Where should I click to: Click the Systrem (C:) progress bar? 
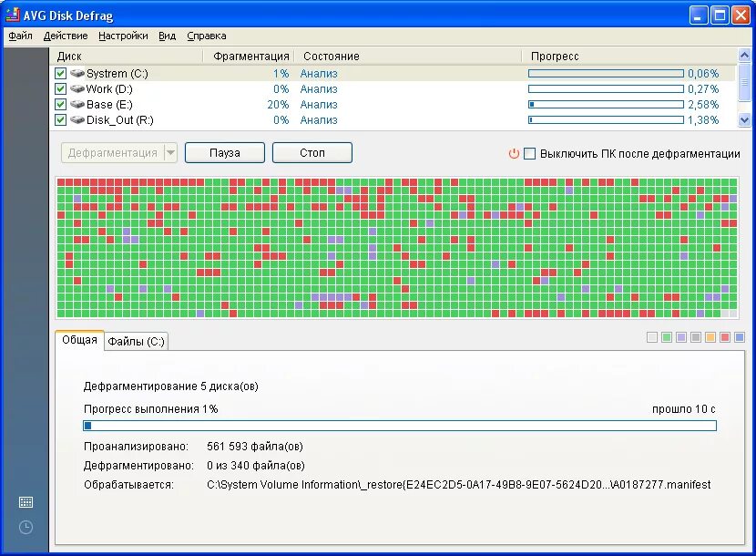click(606, 73)
